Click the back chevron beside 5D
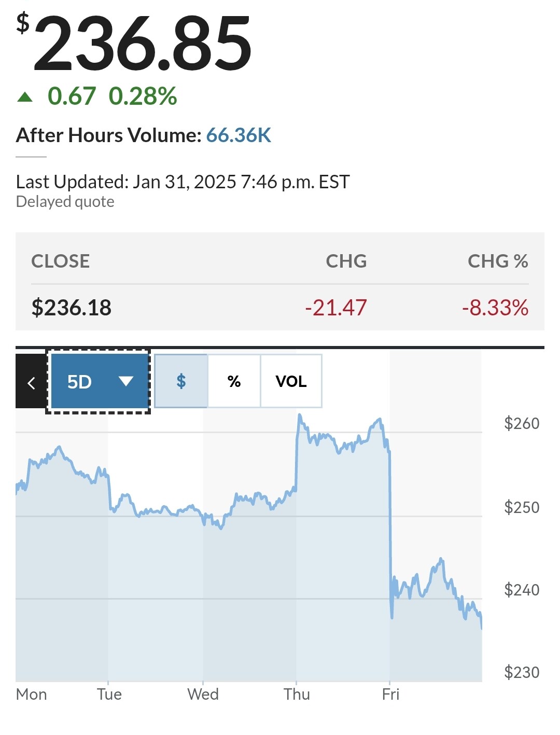Image resolution: width=560 pixels, height=735 pixels. pyautogui.click(x=31, y=382)
